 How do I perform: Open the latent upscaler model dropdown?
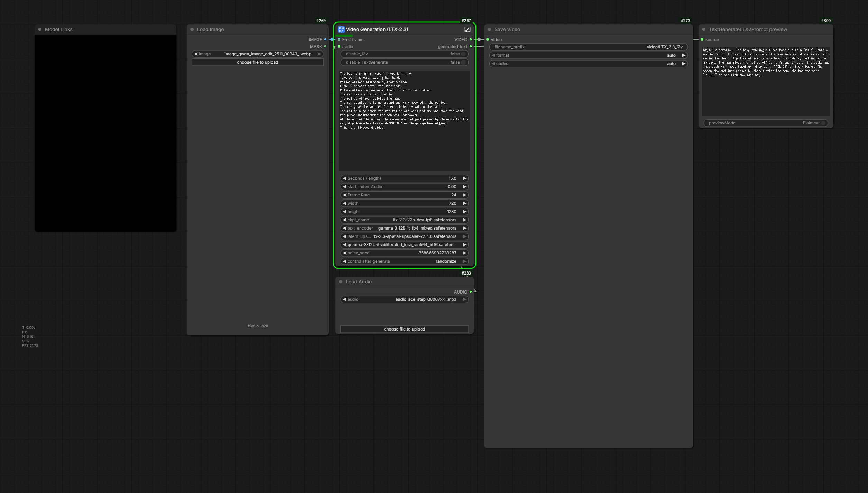tap(404, 236)
